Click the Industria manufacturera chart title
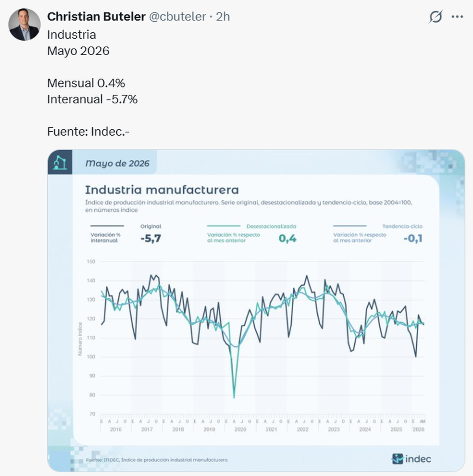The image size is (473, 476). [x=162, y=190]
